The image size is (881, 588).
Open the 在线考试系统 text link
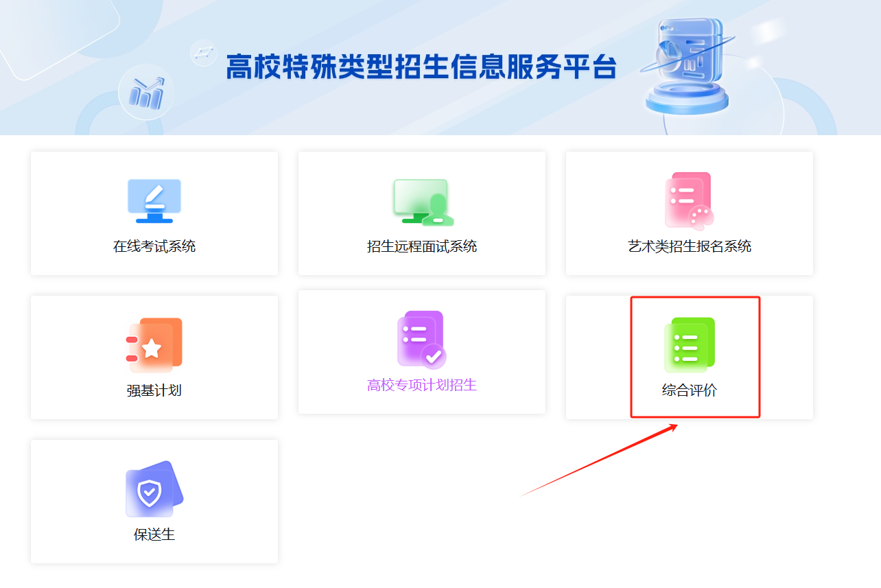tap(154, 246)
